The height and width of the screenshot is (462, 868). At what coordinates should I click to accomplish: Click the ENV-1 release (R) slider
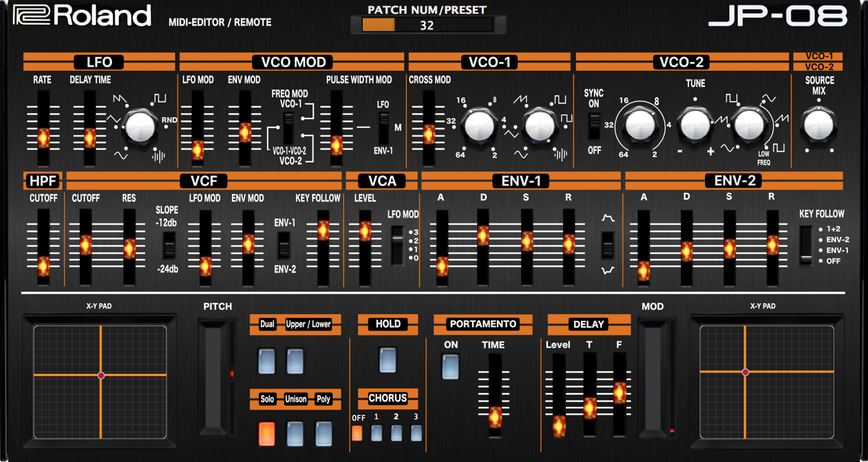[569, 247]
